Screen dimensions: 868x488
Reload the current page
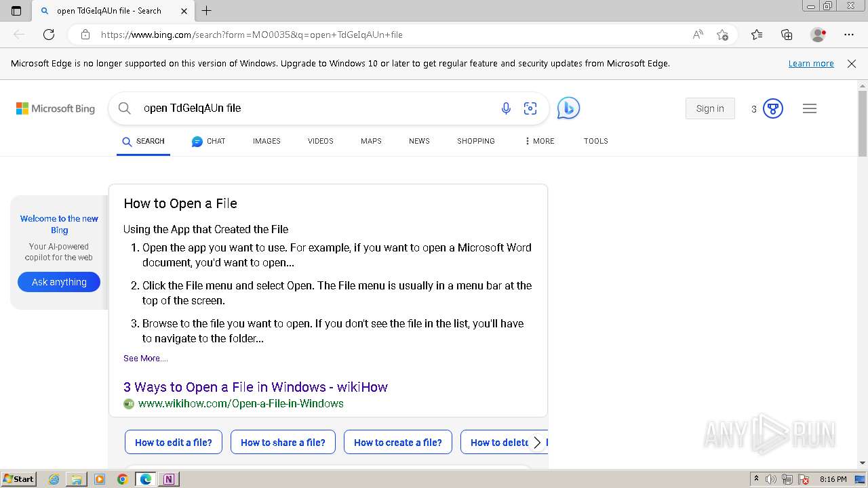(49, 35)
